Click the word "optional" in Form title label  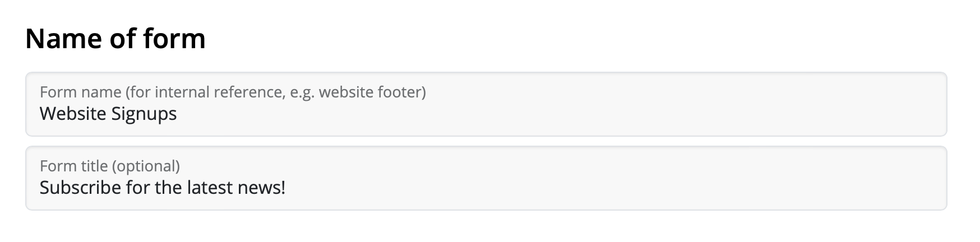[x=146, y=166]
